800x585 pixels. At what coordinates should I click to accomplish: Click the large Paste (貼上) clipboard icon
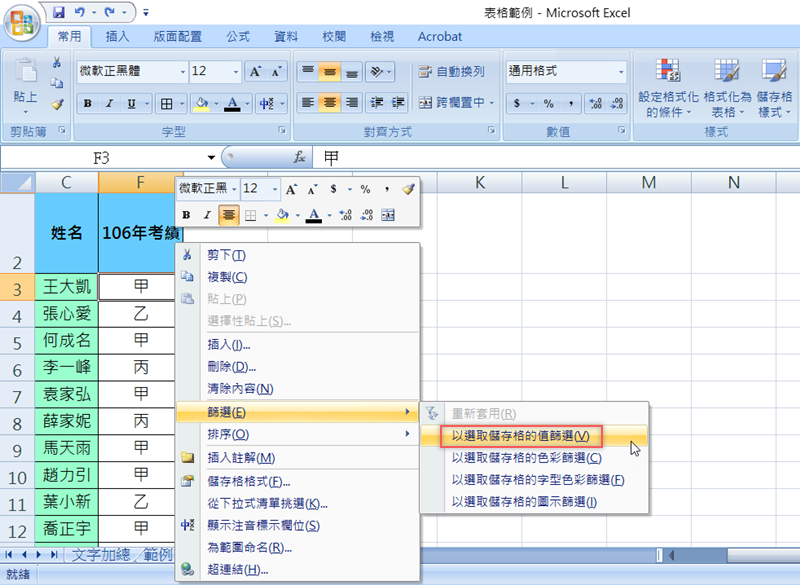tap(25, 80)
